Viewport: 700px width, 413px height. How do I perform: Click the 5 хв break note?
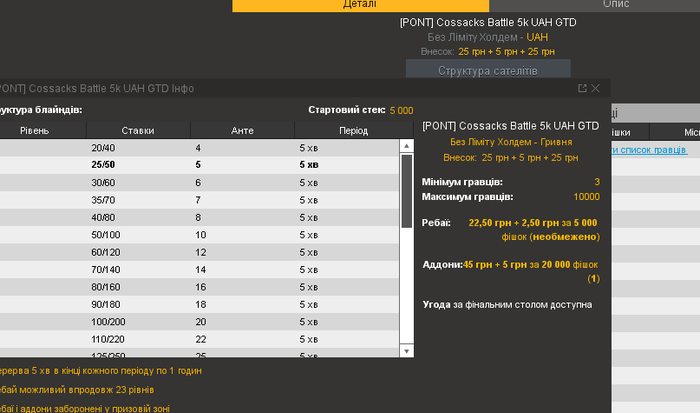101,371
